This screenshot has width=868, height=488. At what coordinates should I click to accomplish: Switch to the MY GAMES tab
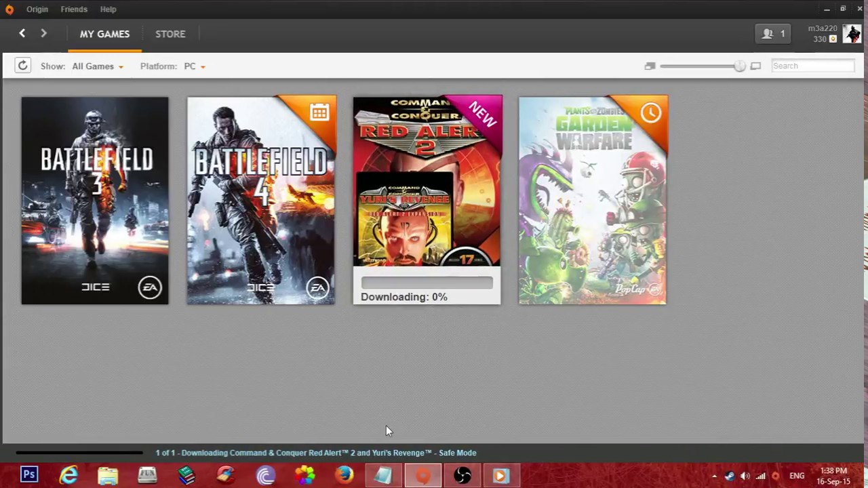[104, 34]
